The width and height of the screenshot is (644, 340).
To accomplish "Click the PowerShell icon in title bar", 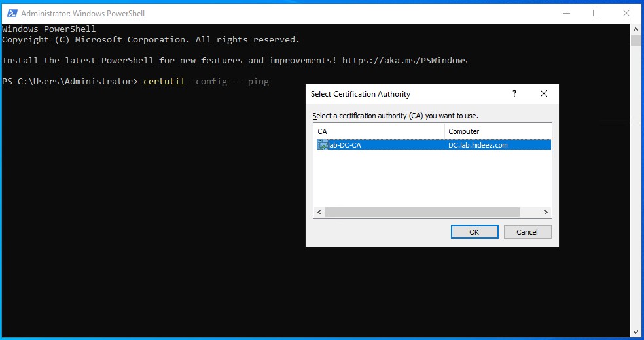I will [x=11, y=13].
